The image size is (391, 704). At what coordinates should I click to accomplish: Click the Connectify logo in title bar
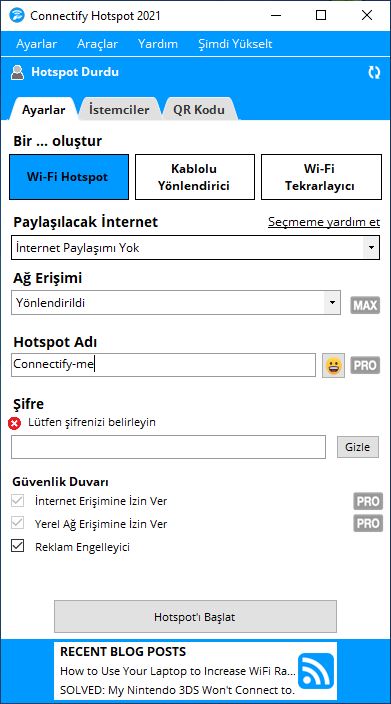pyautogui.click(x=16, y=16)
